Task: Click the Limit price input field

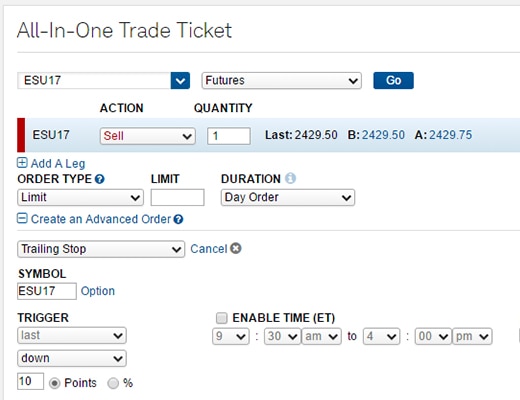Action: [177, 197]
